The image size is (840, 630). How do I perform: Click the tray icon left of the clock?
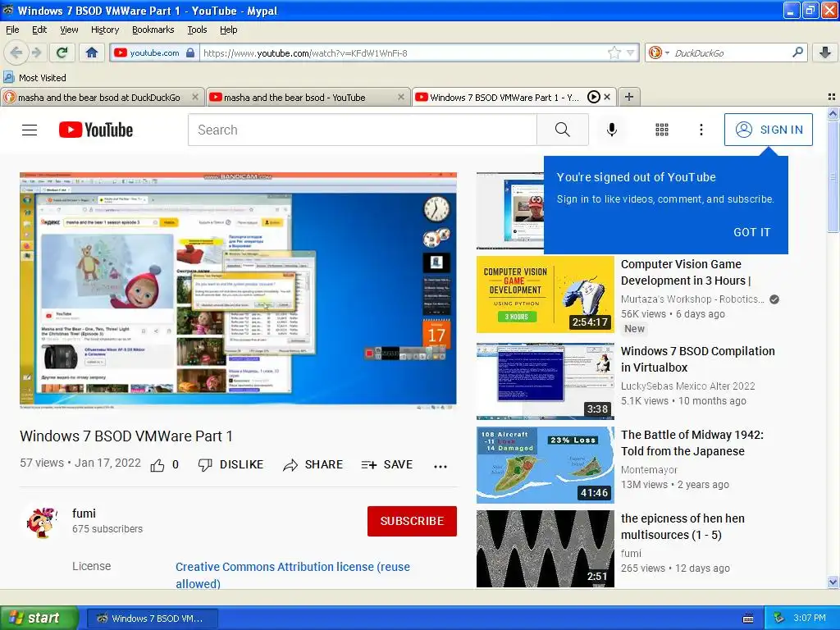pyautogui.click(x=779, y=618)
